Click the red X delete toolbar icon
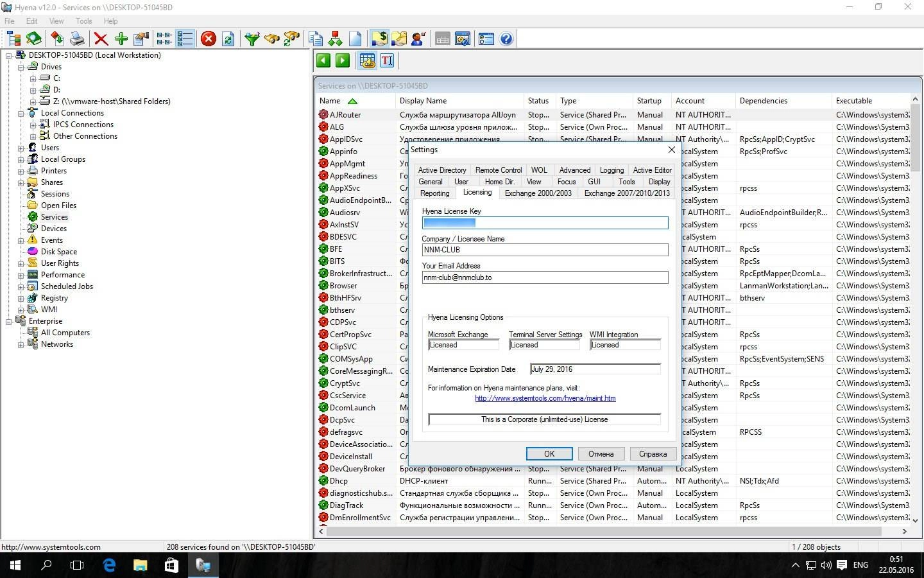 101,39
